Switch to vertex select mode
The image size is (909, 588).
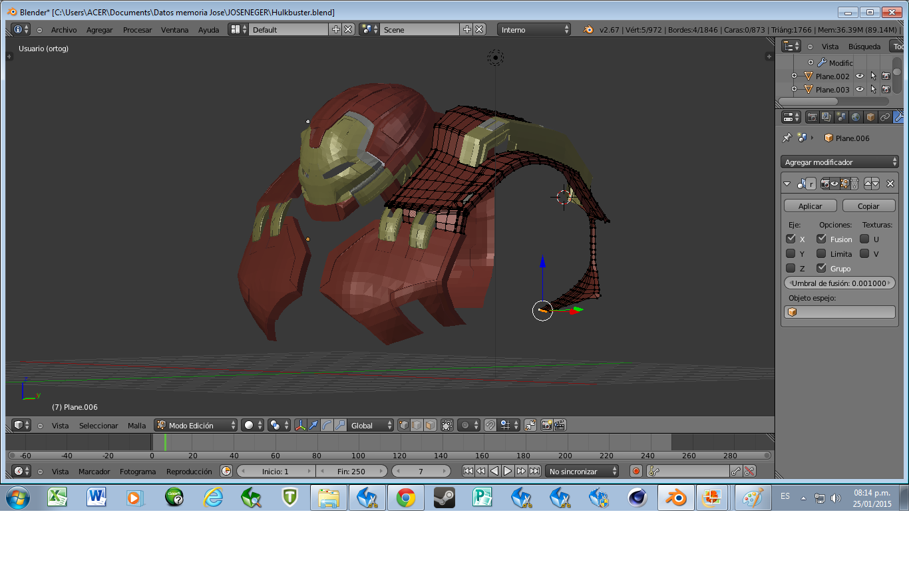point(404,425)
